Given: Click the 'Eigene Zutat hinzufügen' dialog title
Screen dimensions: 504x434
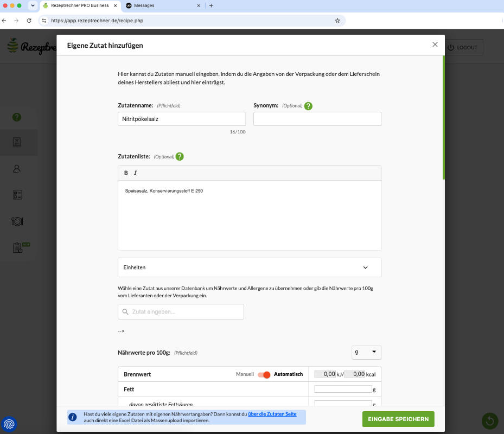Looking at the screenshot, I should pos(105,46).
